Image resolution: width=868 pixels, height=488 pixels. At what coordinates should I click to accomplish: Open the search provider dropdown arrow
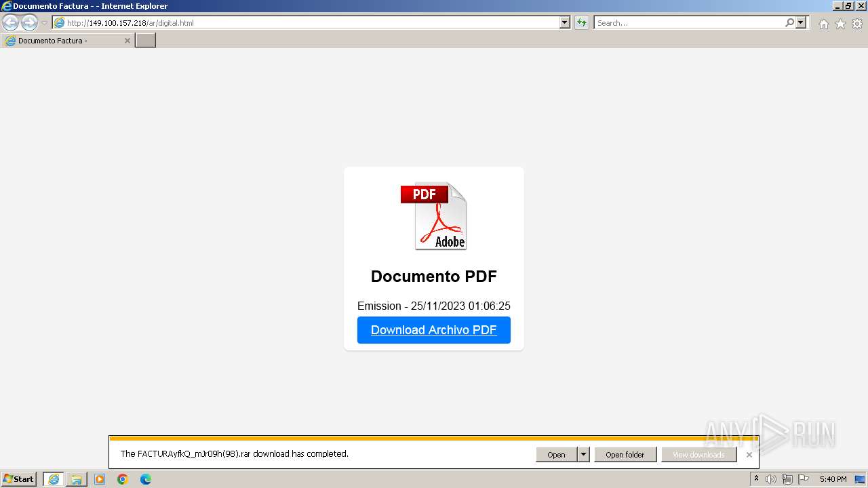pos(801,22)
